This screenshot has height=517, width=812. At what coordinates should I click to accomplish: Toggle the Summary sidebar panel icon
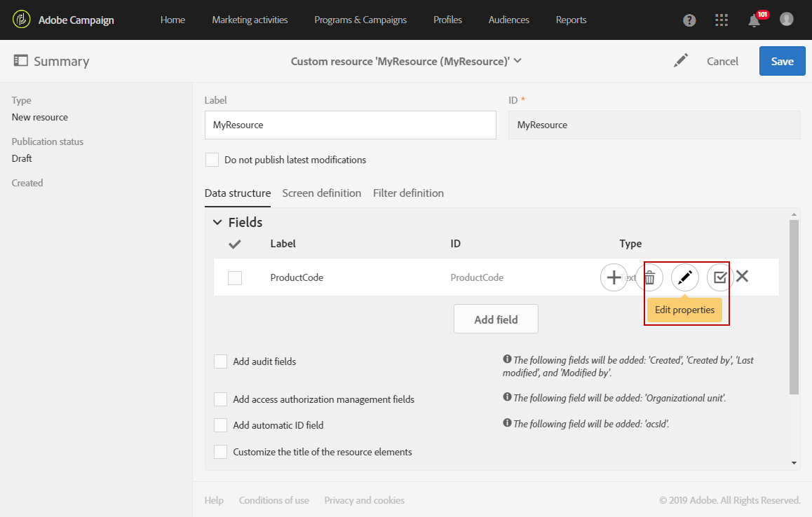(20, 61)
